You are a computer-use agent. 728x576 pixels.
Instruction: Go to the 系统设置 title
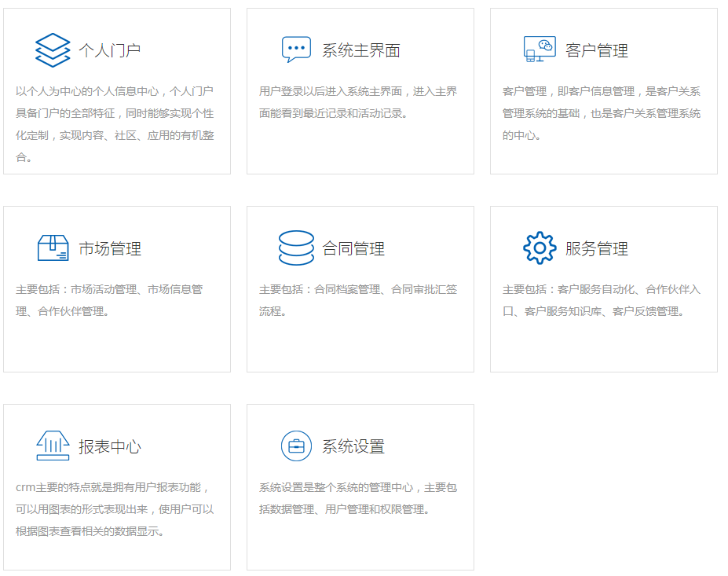pyautogui.click(x=353, y=447)
